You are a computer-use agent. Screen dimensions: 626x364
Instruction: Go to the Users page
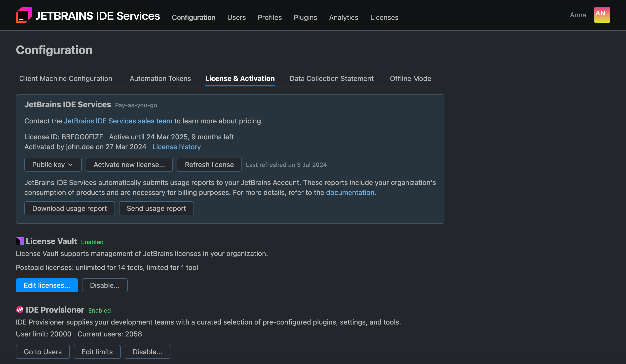pos(236,17)
